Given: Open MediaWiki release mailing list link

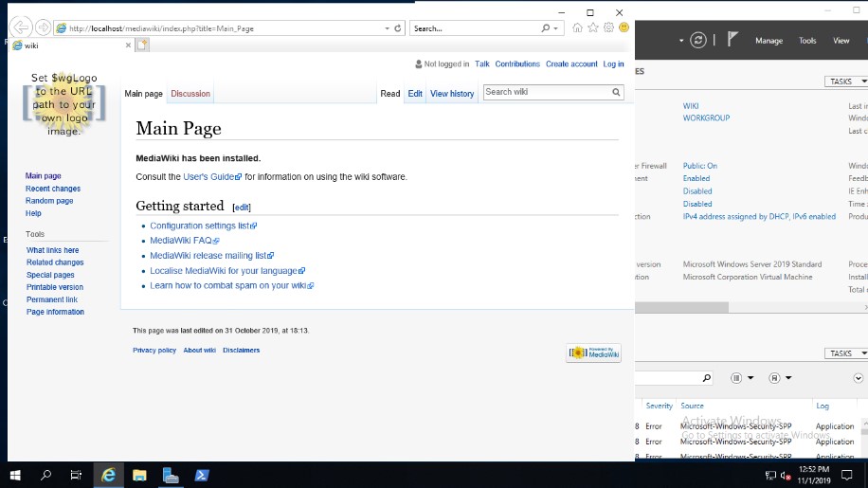Looking at the screenshot, I should click(x=211, y=256).
